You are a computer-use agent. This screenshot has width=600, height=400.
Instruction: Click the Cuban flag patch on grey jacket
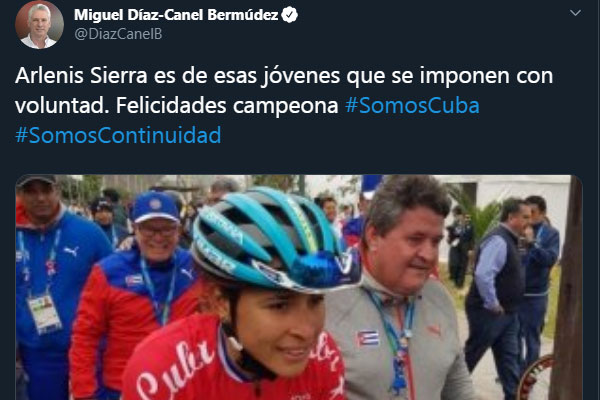pos(367,338)
